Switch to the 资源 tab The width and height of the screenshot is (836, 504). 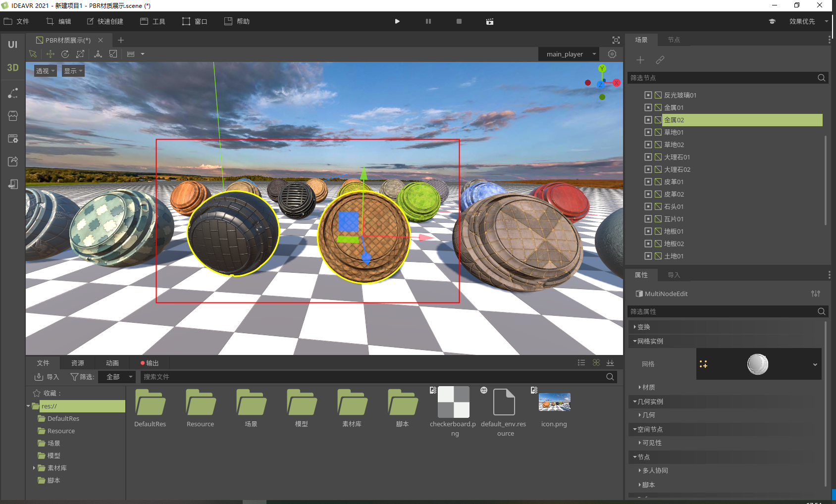click(78, 363)
